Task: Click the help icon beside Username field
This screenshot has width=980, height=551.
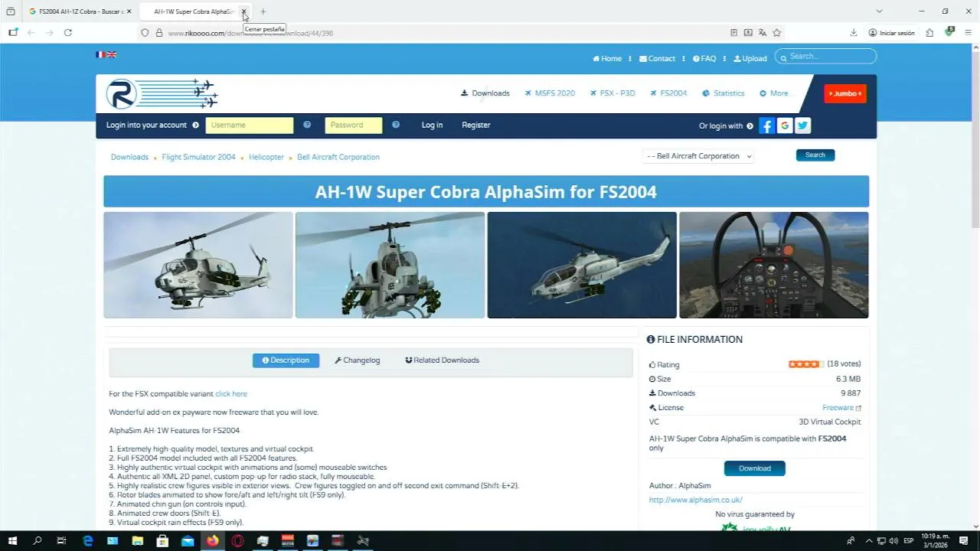Action: pyautogui.click(x=307, y=125)
